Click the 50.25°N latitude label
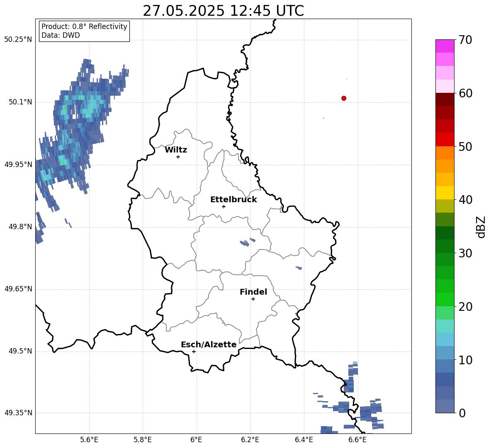Image resolution: width=491 pixels, height=448 pixels. coord(18,40)
